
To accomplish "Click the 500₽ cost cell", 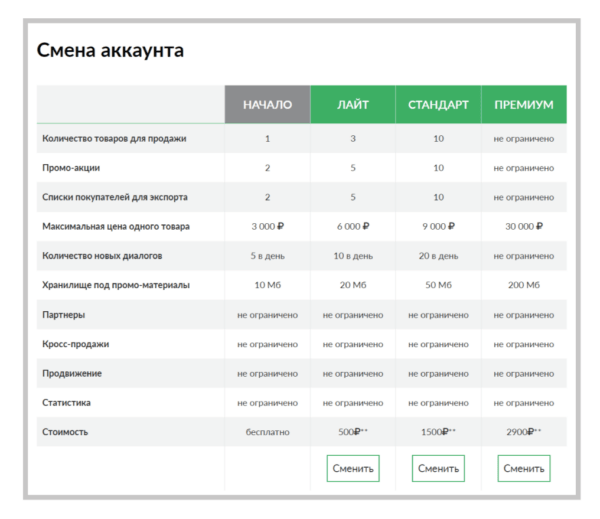I will [x=353, y=432].
